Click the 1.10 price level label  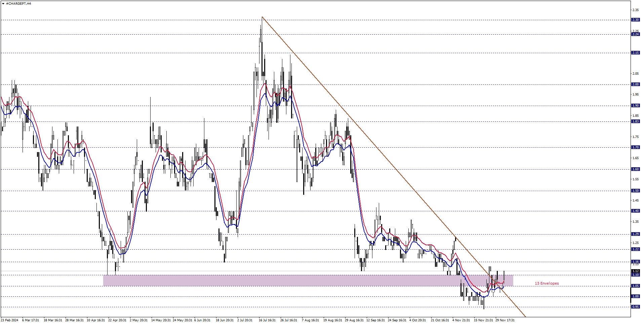[635, 275]
